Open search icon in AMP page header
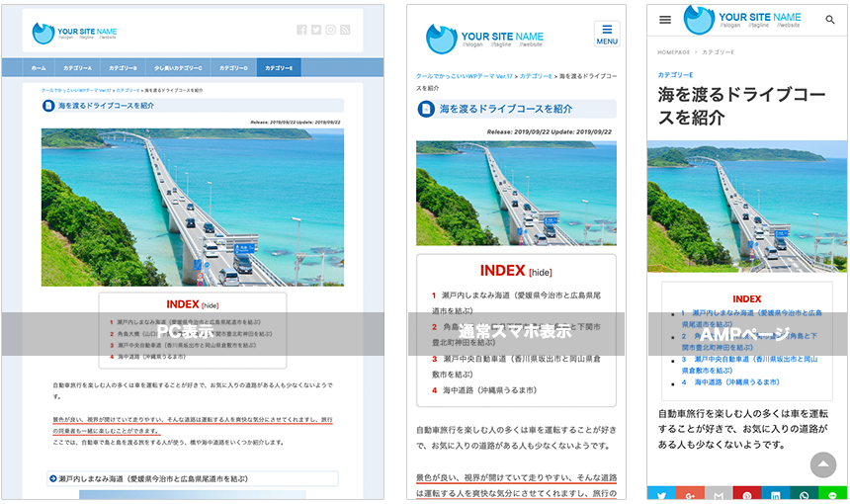Viewport: 850px width, 504px height. click(x=830, y=20)
